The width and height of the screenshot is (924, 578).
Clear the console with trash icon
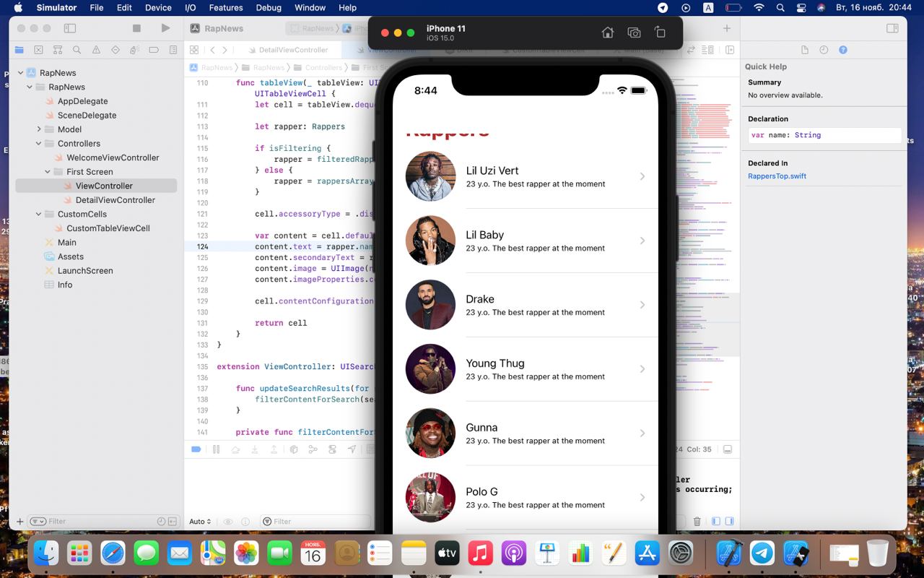[x=697, y=521]
